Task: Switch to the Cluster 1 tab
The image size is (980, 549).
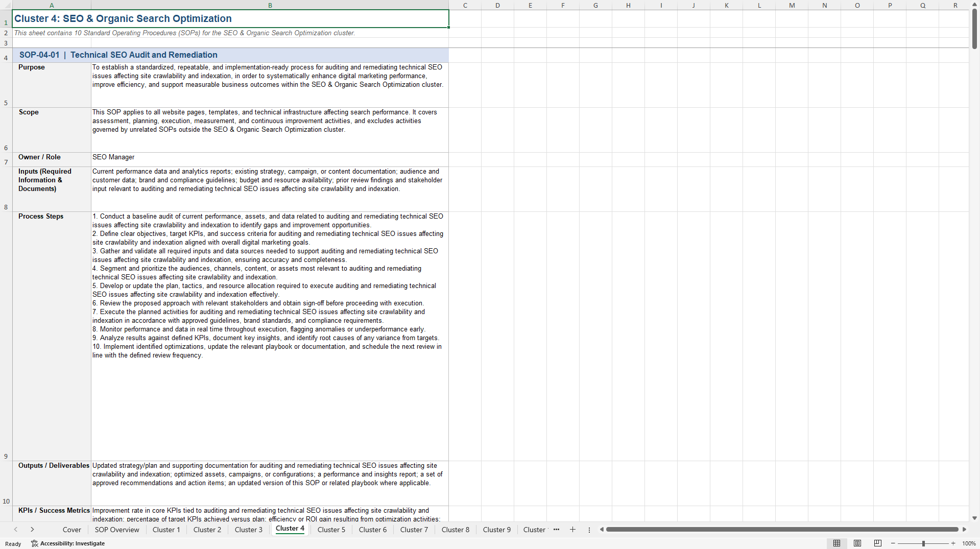Action: click(166, 530)
